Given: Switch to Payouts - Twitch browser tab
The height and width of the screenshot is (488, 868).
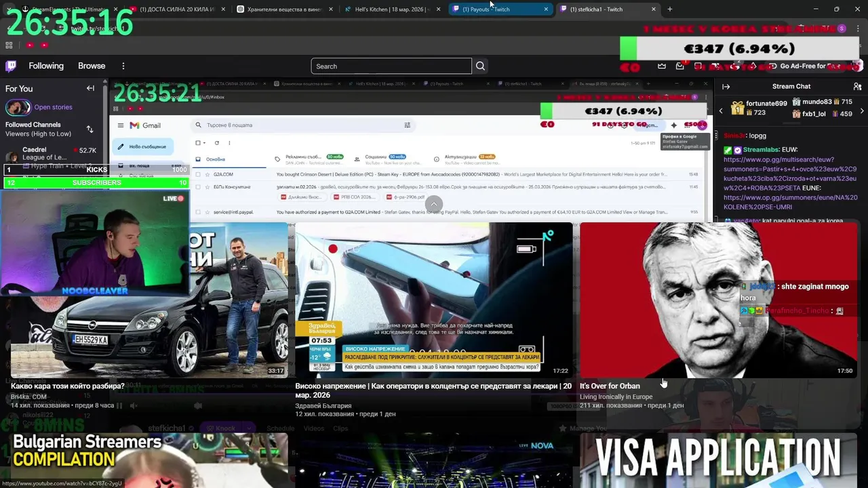Looking at the screenshot, I should click(500, 9).
